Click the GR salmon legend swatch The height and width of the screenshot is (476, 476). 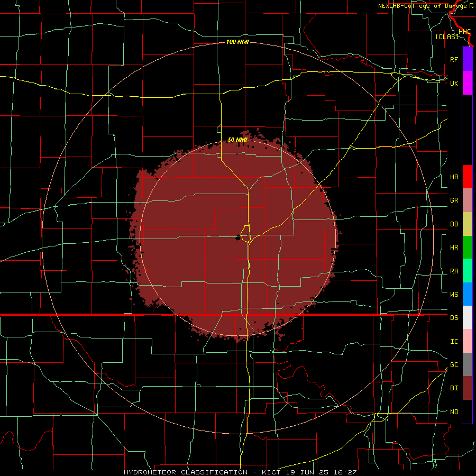(467, 200)
